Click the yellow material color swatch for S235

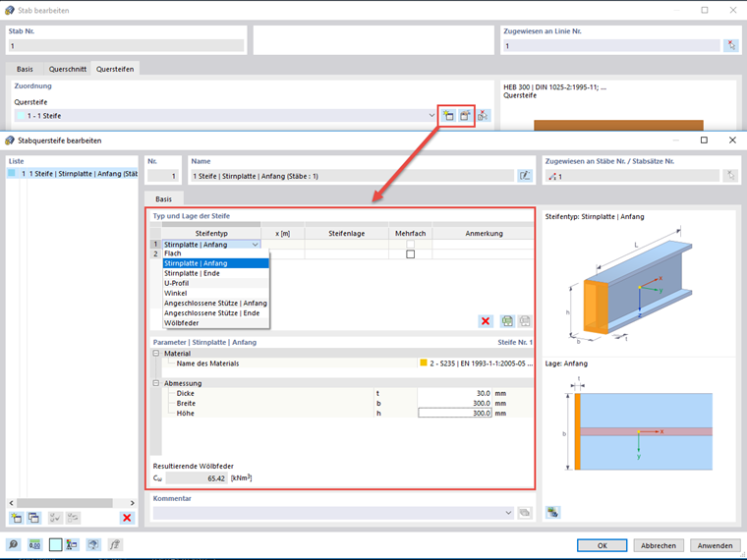(423, 363)
